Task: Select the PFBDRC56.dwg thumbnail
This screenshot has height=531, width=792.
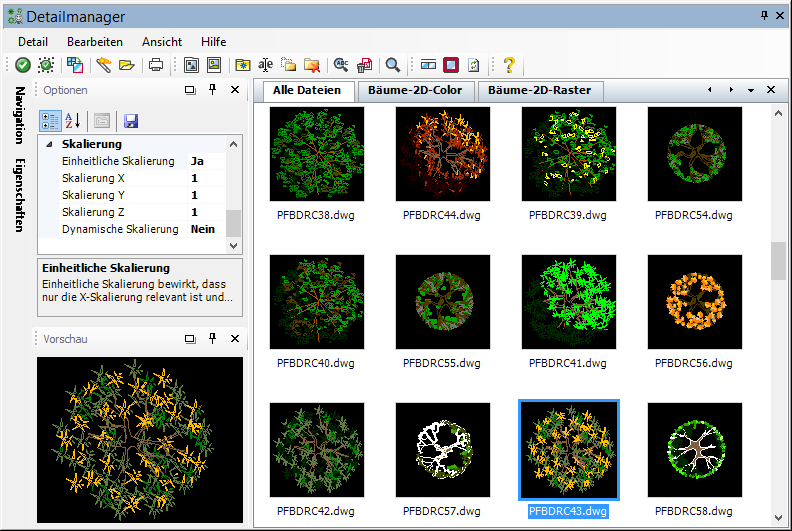Action: pyautogui.click(x=695, y=302)
